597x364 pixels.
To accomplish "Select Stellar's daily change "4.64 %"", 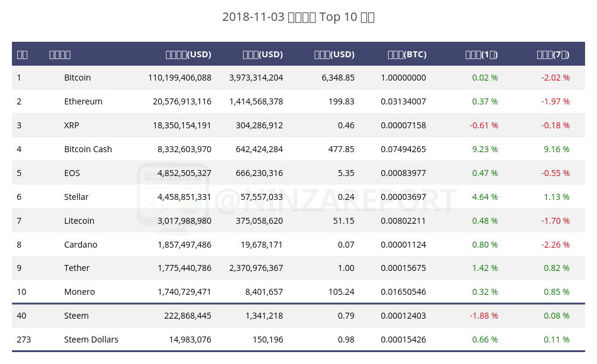I will [x=485, y=197].
